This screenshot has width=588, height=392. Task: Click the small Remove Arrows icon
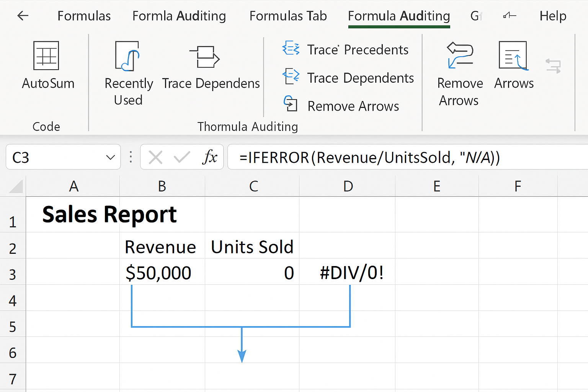pyautogui.click(x=291, y=104)
